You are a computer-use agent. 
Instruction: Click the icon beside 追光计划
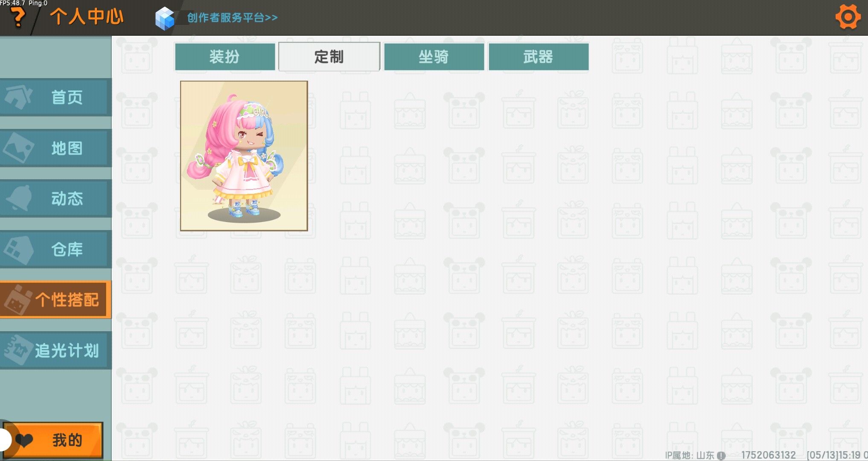18,350
